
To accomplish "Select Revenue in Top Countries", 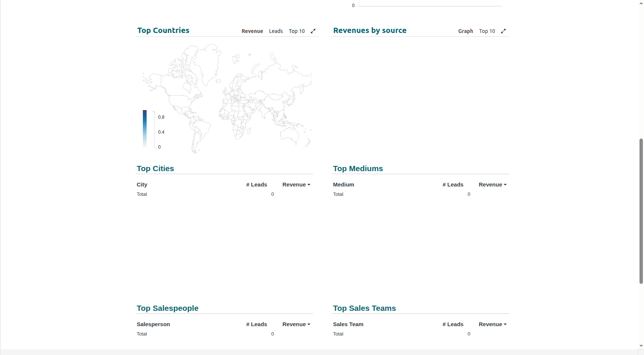I will pyautogui.click(x=252, y=31).
